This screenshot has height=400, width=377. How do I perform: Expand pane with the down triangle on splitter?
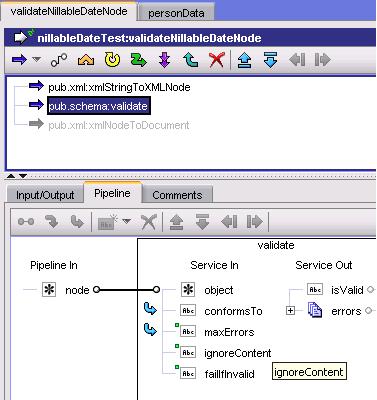[x=23, y=176]
